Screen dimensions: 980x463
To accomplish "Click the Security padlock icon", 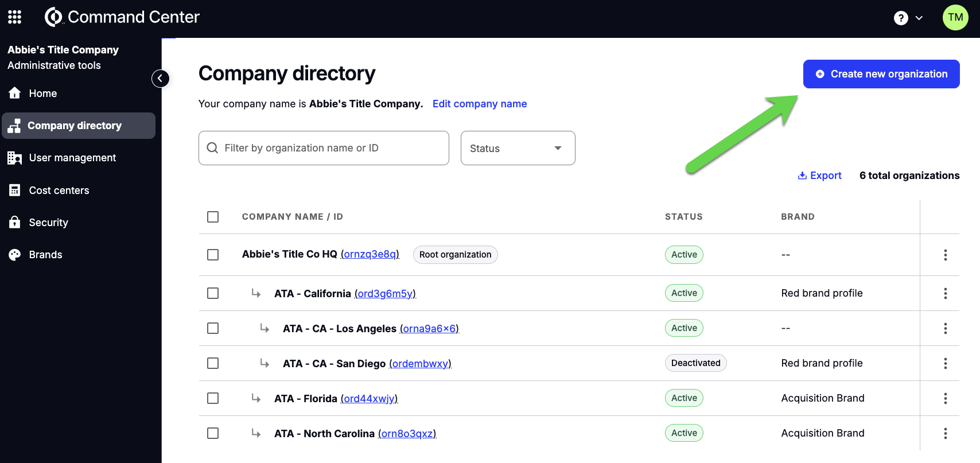I will tap(15, 223).
